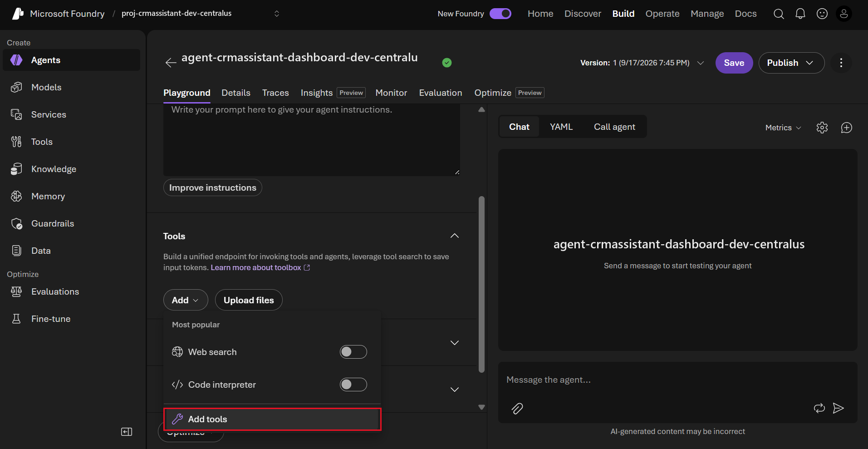The height and width of the screenshot is (449, 868).
Task: Click the Memory brain icon
Action: click(x=16, y=196)
